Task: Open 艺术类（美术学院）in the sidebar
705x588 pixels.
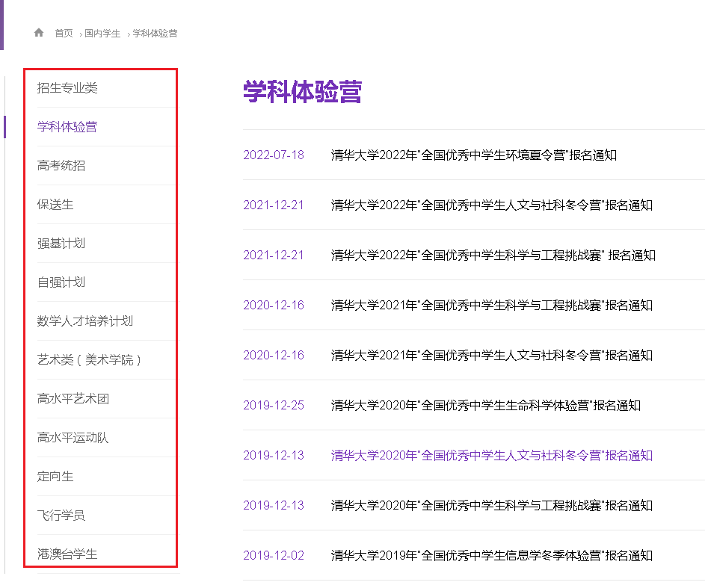Action: coord(89,360)
